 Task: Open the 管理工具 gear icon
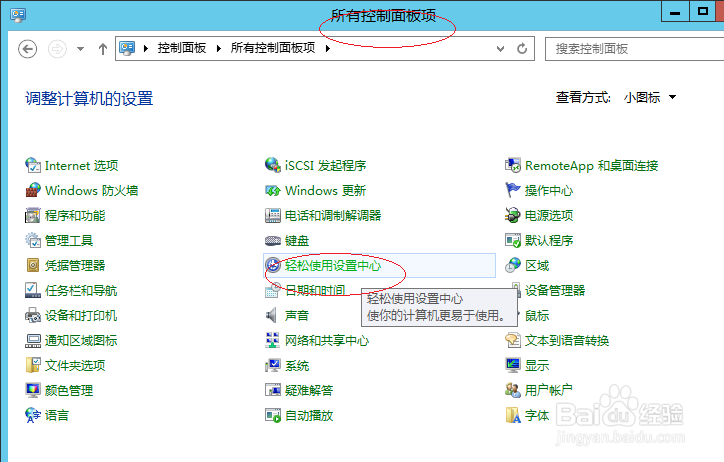pyautogui.click(x=33, y=240)
